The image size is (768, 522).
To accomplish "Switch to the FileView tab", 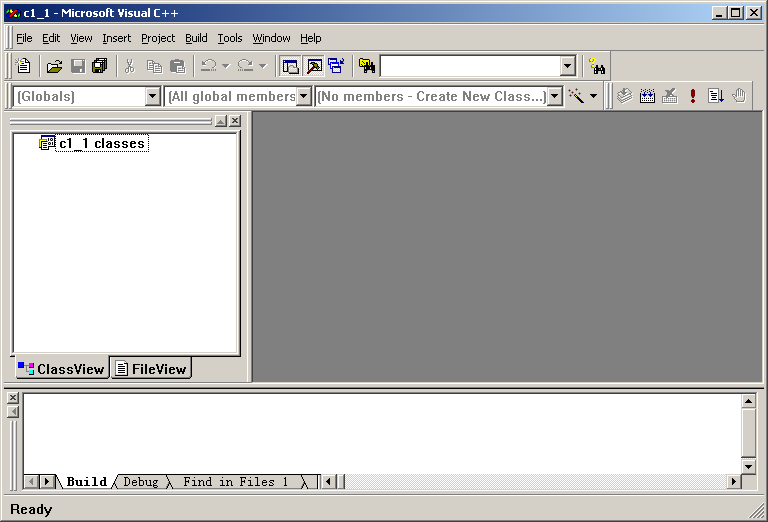I will 150,368.
